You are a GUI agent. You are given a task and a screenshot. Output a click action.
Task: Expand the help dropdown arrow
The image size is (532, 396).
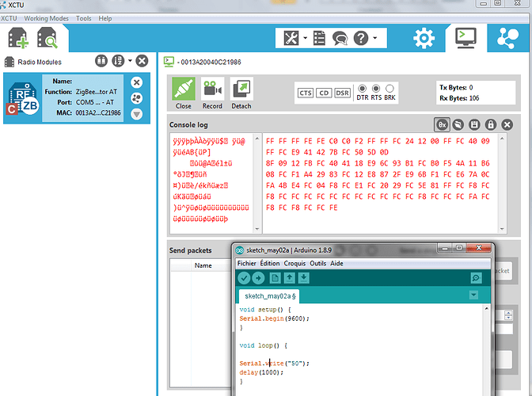tap(375, 38)
